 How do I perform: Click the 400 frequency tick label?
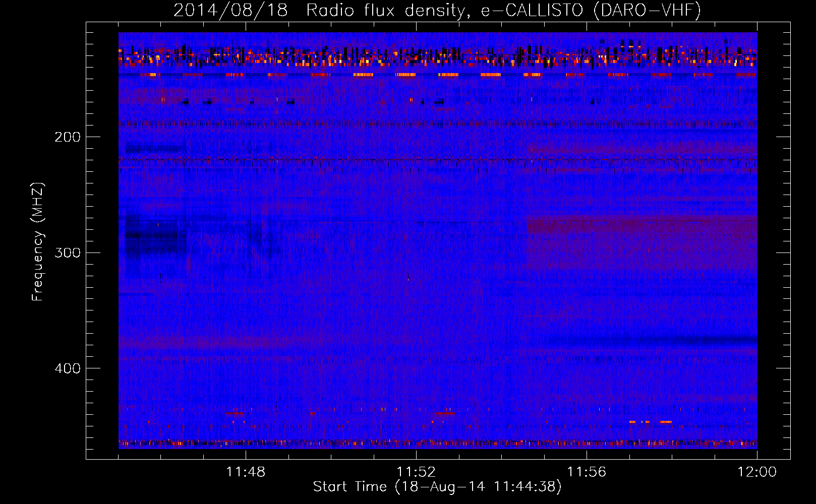tap(68, 368)
